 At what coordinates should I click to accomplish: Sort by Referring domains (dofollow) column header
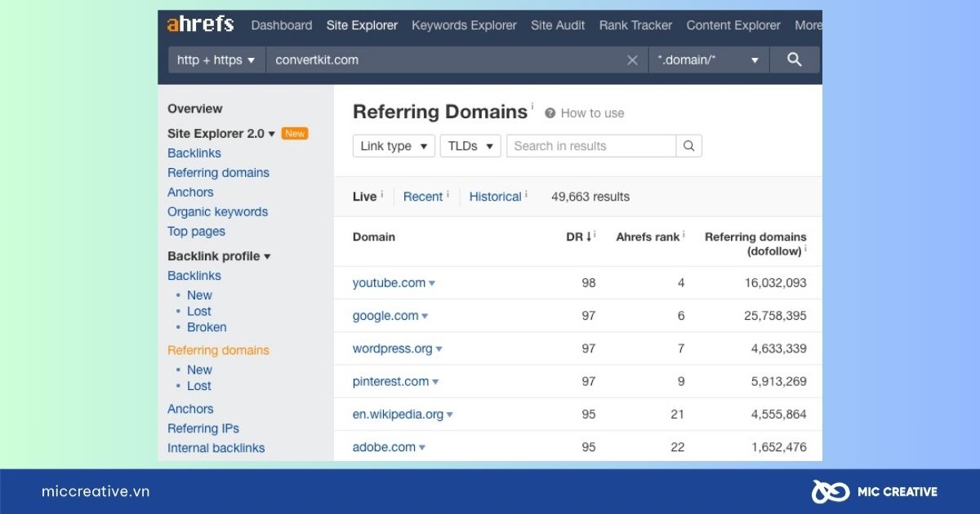(x=755, y=244)
